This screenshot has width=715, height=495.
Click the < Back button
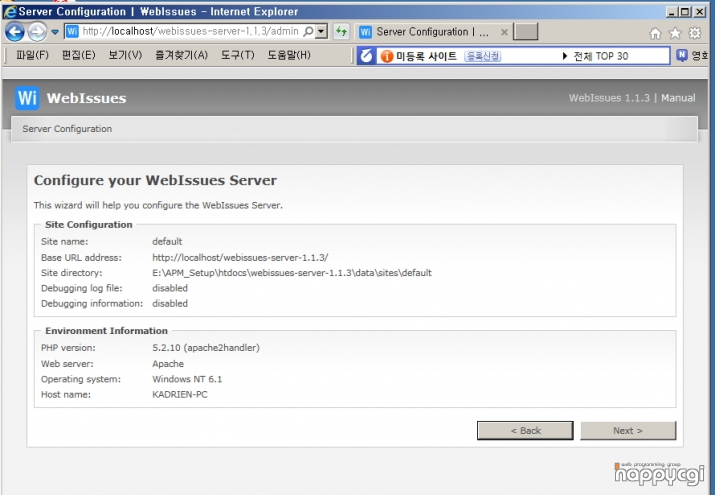pos(525,431)
